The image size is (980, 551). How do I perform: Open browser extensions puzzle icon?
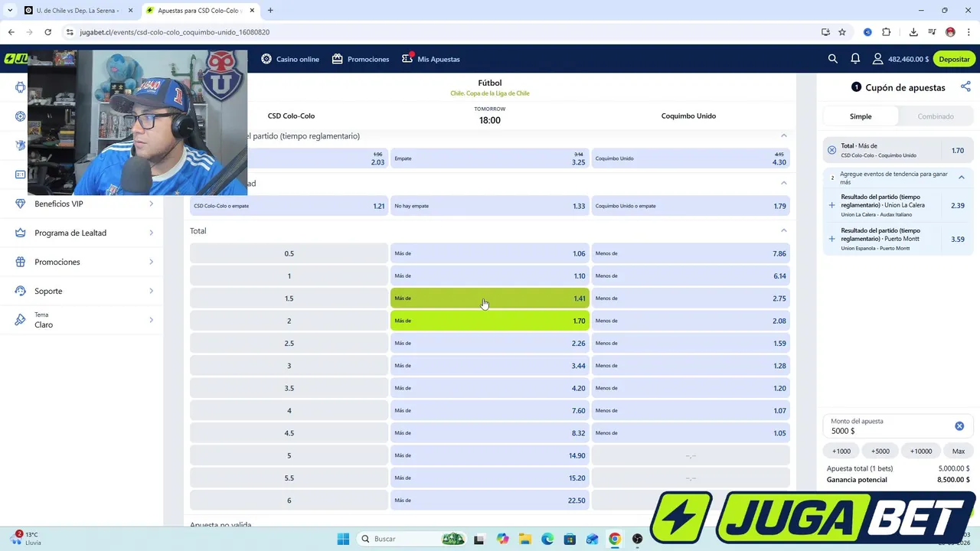(887, 32)
